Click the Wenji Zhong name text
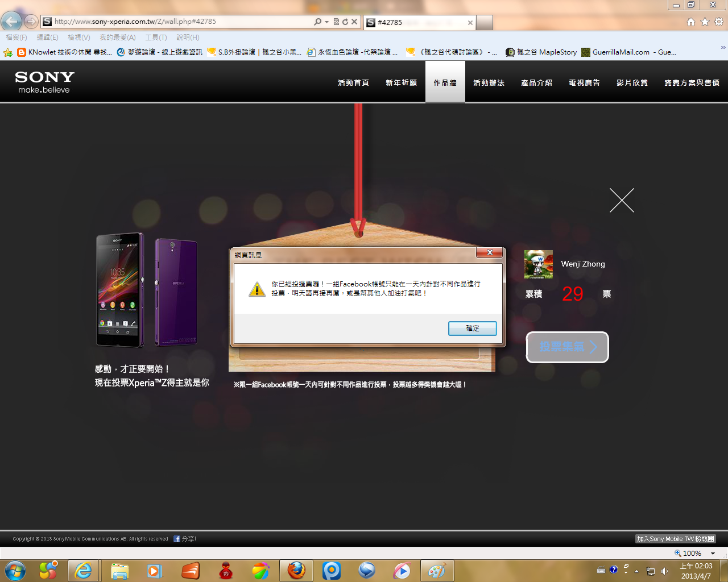Viewport: 728px width, 582px height. [x=583, y=264]
